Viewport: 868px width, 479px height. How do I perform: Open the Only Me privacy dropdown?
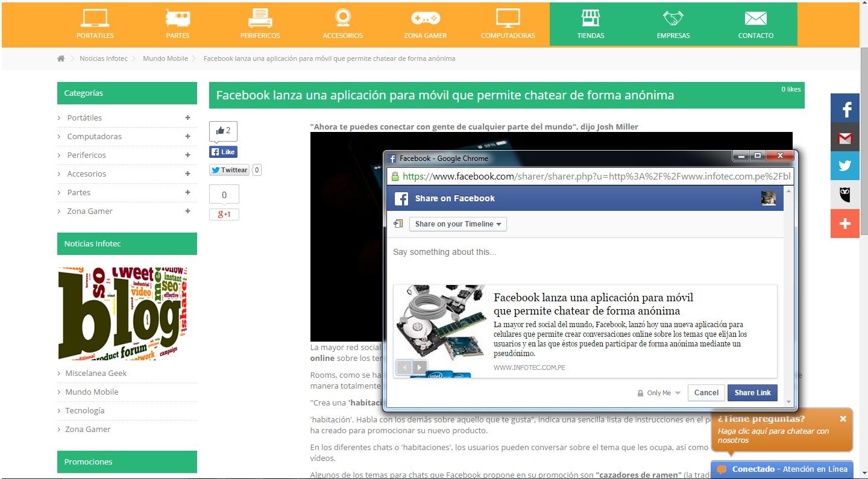click(x=659, y=393)
